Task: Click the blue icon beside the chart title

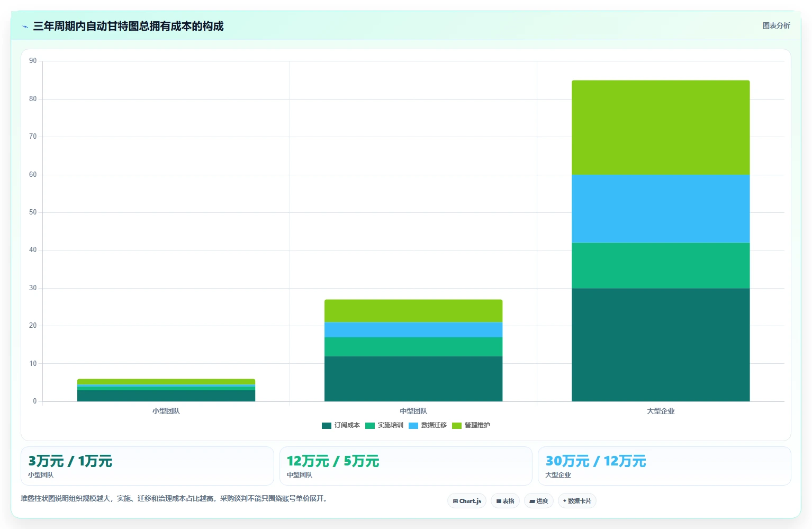Action: click(x=25, y=26)
